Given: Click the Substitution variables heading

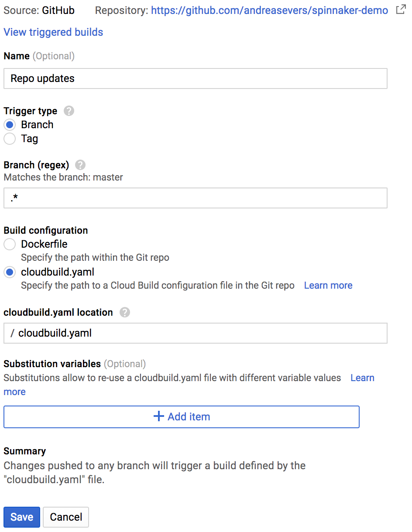Looking at the screenshot, I should [x=52, y=364].
